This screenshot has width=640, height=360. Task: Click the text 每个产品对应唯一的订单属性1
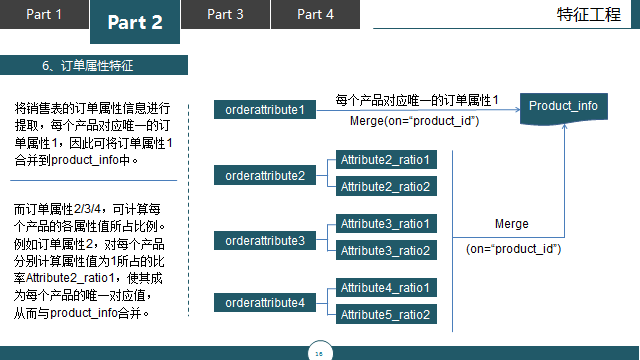pos(417,100)
